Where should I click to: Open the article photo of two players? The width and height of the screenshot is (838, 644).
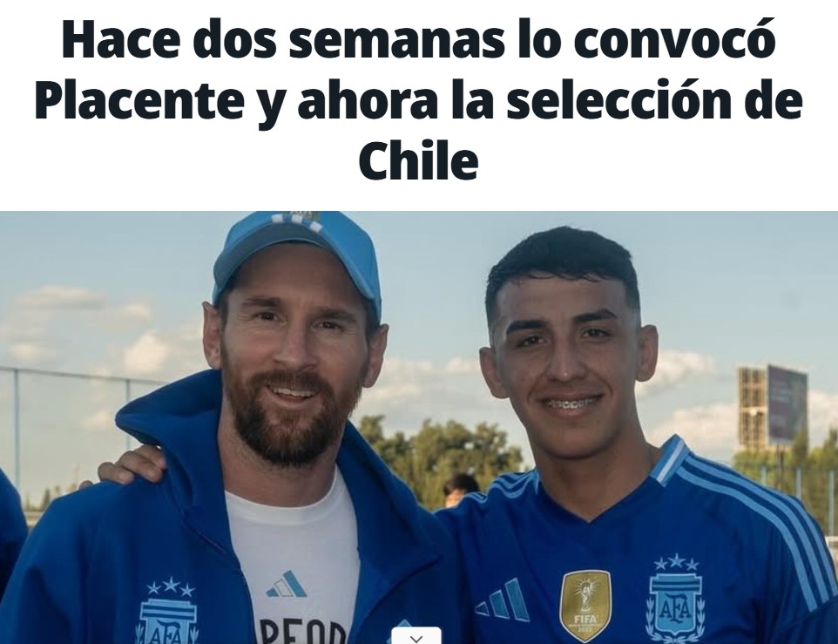pyautogui.click(x=419, y=428)
